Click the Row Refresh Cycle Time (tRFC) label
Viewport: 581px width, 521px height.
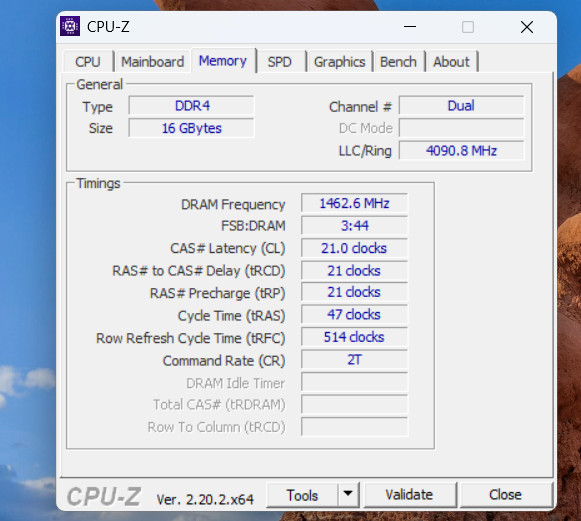pos(191,338)
